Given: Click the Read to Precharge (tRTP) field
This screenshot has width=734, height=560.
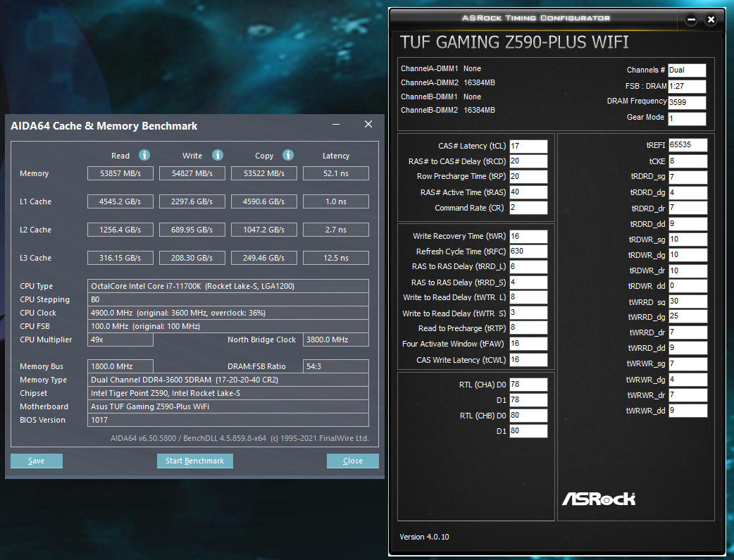Looking at the screenshot, I should 528,328.
